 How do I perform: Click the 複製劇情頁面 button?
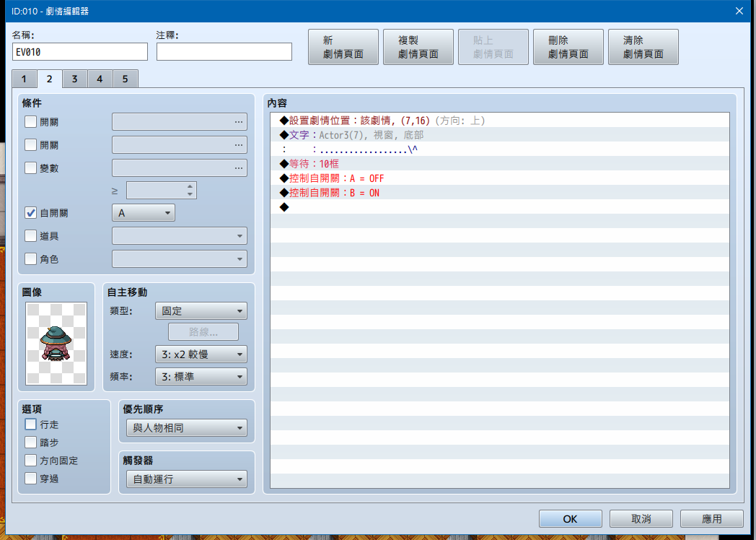point(418,47)
